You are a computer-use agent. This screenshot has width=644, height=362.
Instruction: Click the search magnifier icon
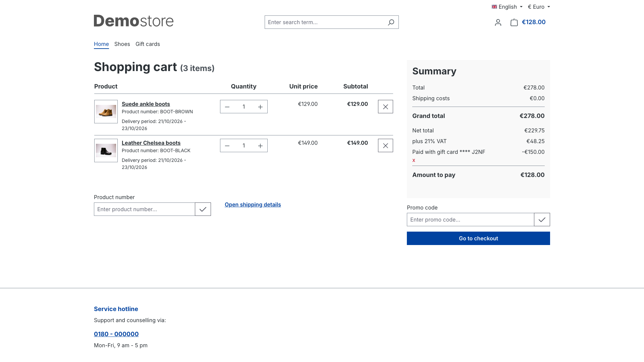coord(391,22)
